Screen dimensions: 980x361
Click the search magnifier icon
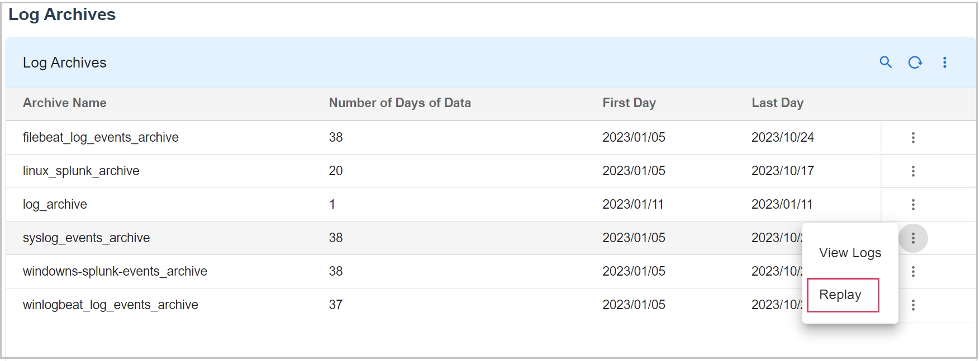[x=886, y=62]
